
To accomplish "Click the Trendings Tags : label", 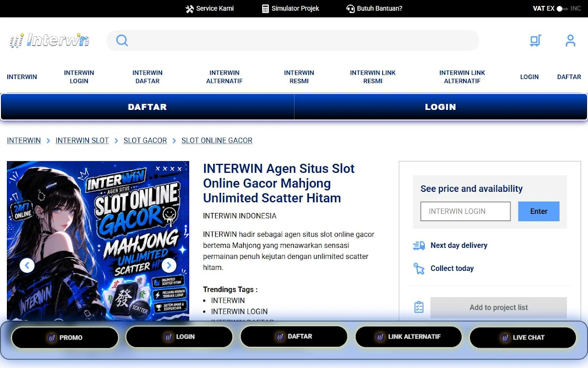I will [230, 289].
